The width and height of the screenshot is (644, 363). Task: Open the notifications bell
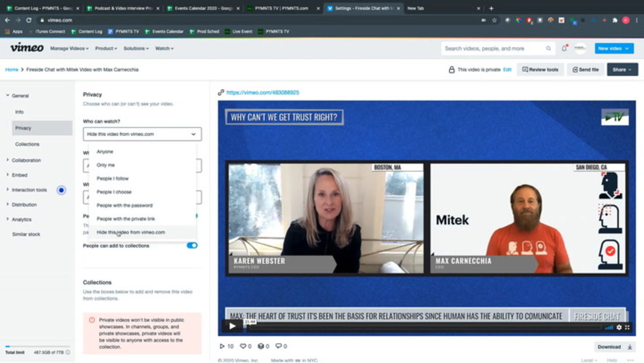tap(564, 48)
